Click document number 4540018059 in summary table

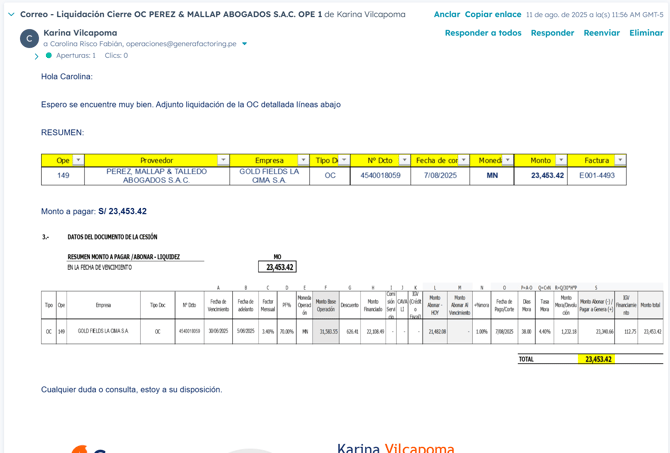pyautogui.click(x=380, y=176)
